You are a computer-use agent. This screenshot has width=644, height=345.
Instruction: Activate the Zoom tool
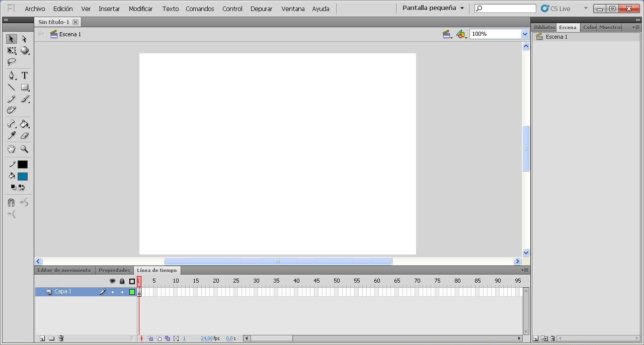(x=24, y=149)
